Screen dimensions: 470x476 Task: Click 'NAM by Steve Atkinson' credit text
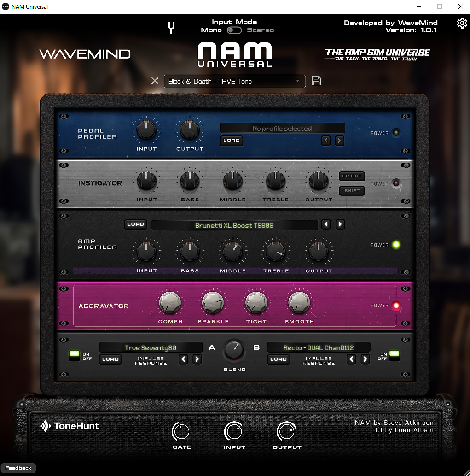(394, 423)
